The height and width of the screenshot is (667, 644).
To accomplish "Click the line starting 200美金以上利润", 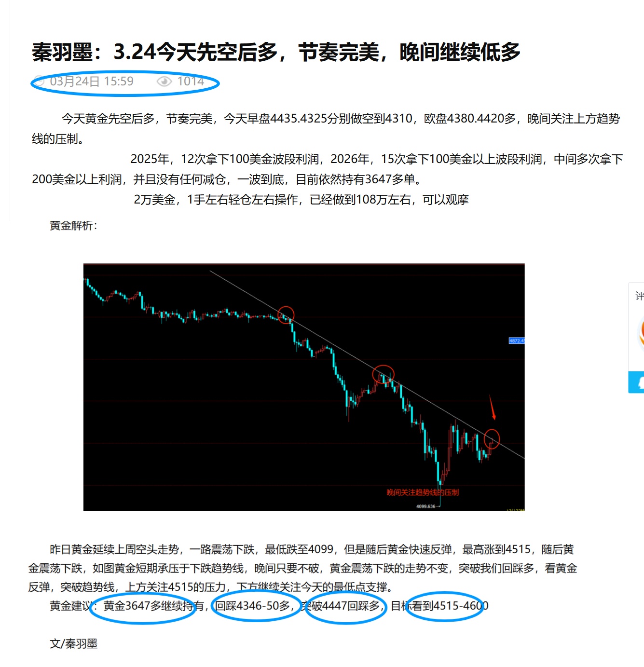I will pos(228,179).
